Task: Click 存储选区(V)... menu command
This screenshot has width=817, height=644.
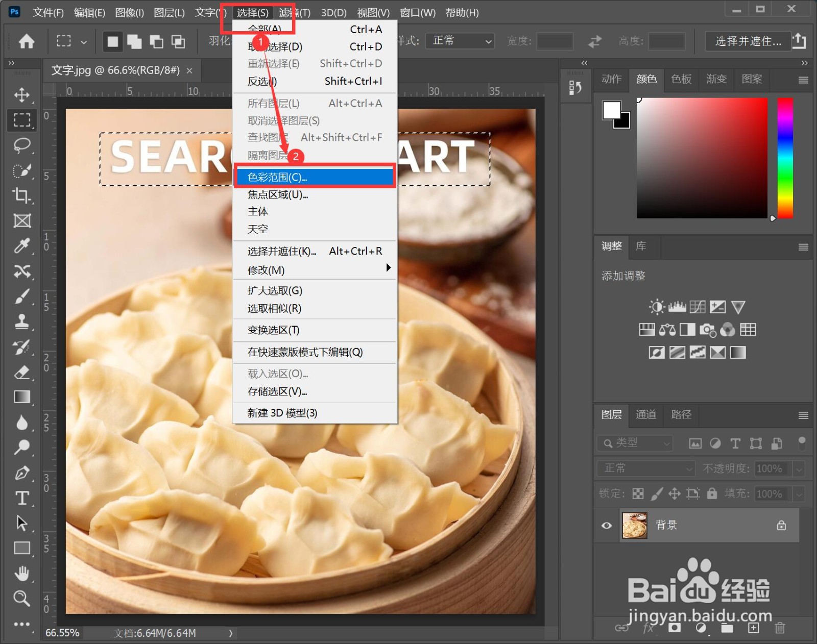Action: (315, 391)
